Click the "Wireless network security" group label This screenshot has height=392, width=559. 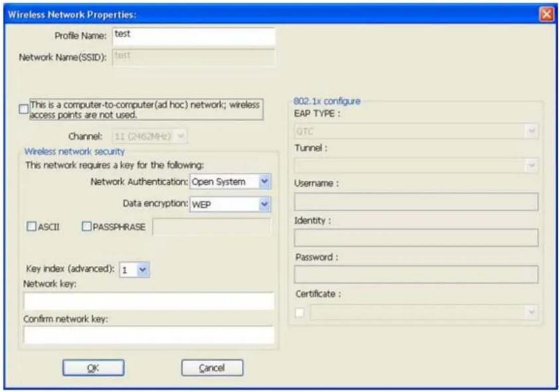pos(74,151)
